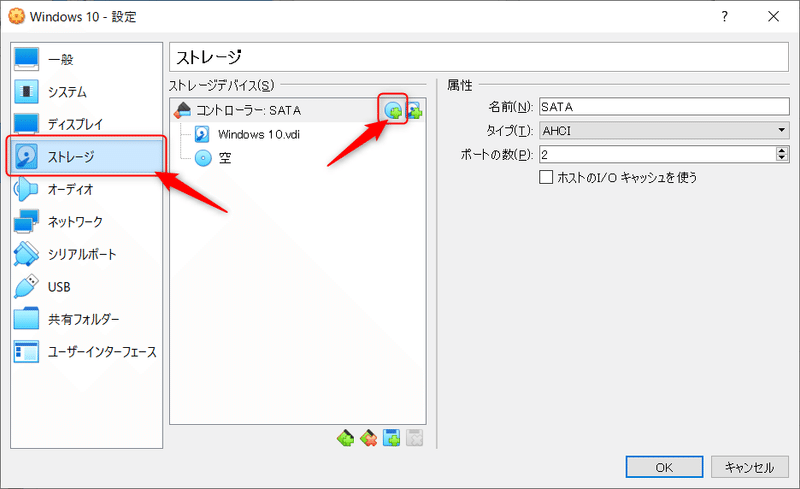Increase port count with the up stepper arrow
Screen dimensions: 800x489
[782, 150]
